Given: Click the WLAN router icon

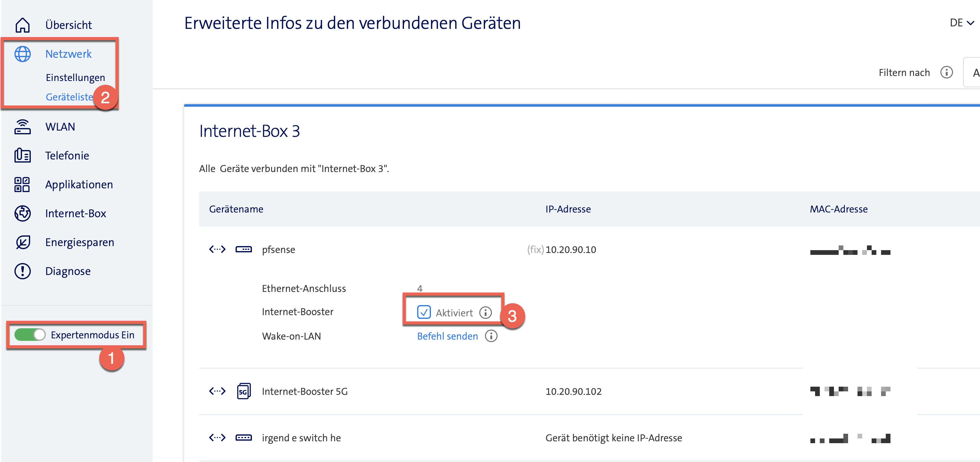Looking at the screenshot, I should pyautogui.click(x=22, y=126).
